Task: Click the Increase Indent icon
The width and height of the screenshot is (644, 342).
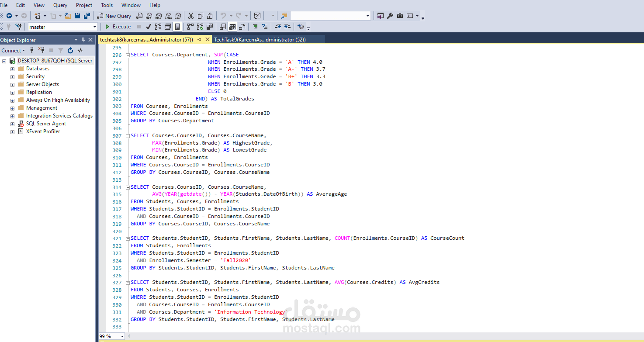Action: pyautogui.click(x=287, y=27)
